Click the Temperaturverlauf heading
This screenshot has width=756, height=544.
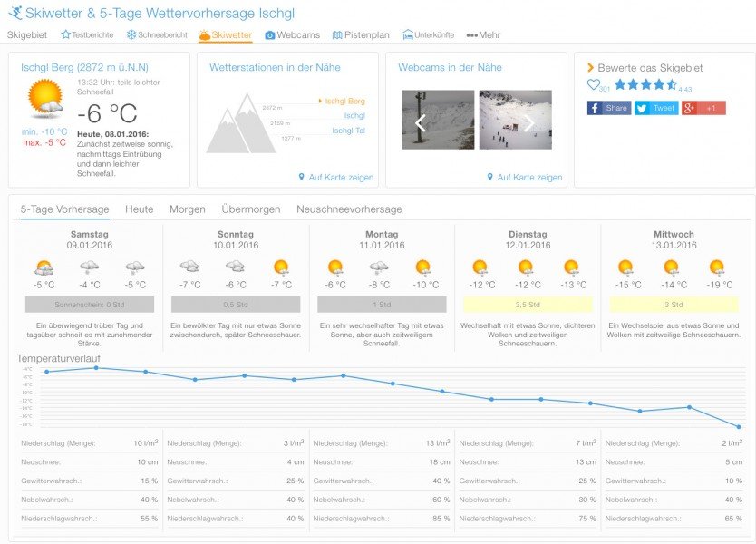click(58, 358)
